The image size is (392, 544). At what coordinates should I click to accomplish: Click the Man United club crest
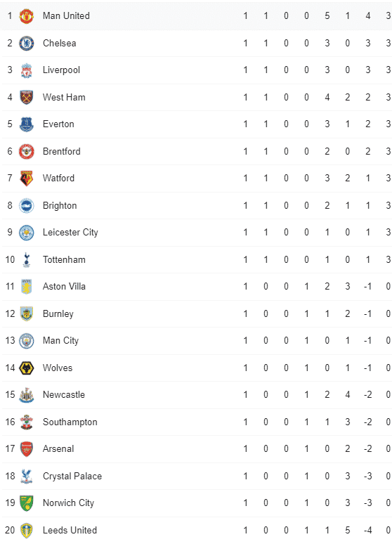click(27, 16)
